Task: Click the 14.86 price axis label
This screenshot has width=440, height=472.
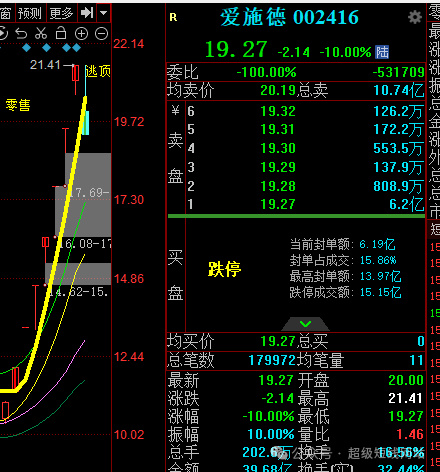Action: click(129, 279)
